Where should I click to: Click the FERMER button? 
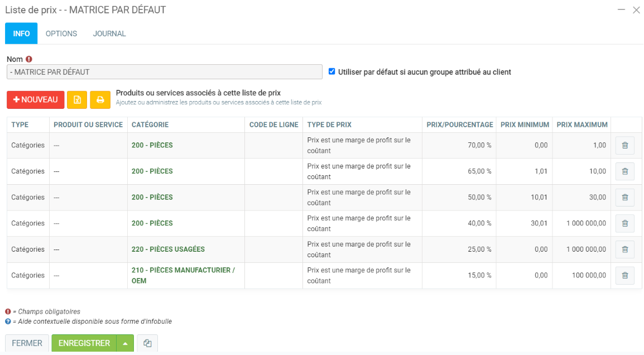pyautogui.click(x=27, y=343)
